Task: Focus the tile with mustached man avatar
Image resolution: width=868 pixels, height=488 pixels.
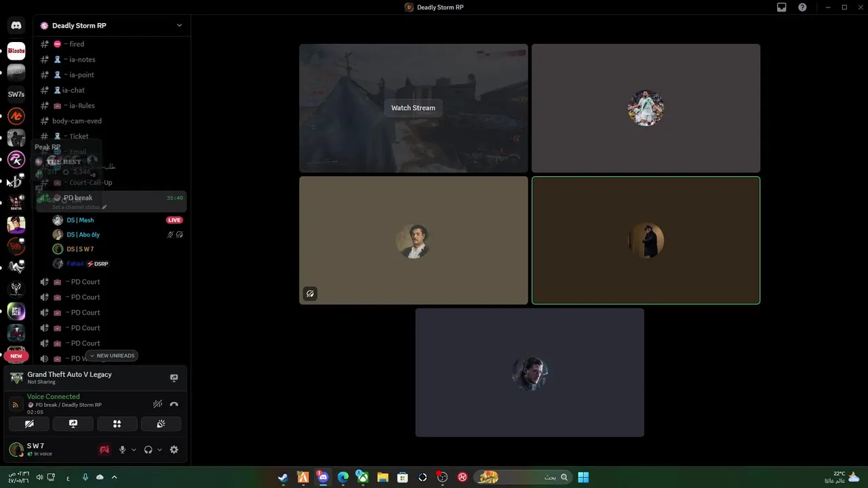Action: pyautogui.click(x=414, y=241)
